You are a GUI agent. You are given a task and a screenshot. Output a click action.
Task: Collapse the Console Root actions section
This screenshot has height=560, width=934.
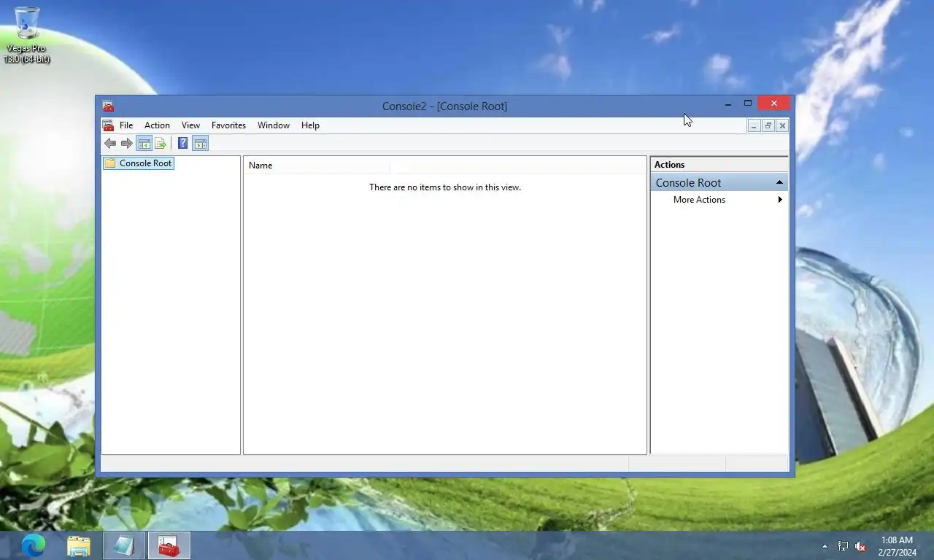click(779, 182)
